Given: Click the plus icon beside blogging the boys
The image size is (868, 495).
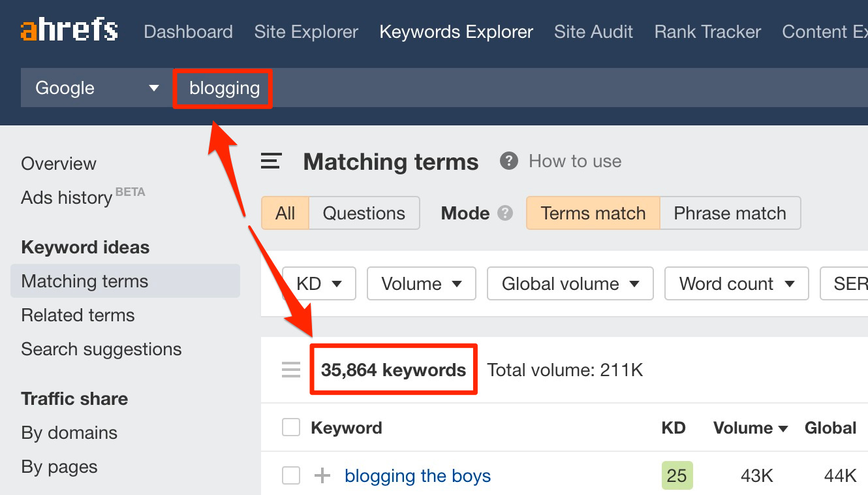Looking at the screenshot, I should [x=322, y=476].
